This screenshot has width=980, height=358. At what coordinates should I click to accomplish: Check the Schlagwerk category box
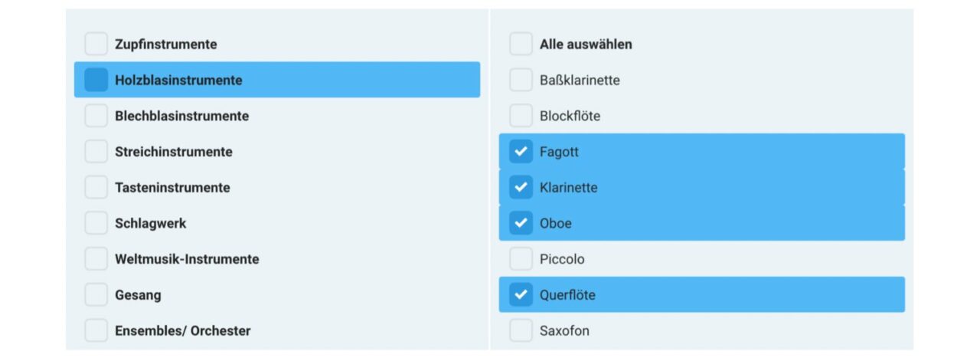(x=96, y=223)
